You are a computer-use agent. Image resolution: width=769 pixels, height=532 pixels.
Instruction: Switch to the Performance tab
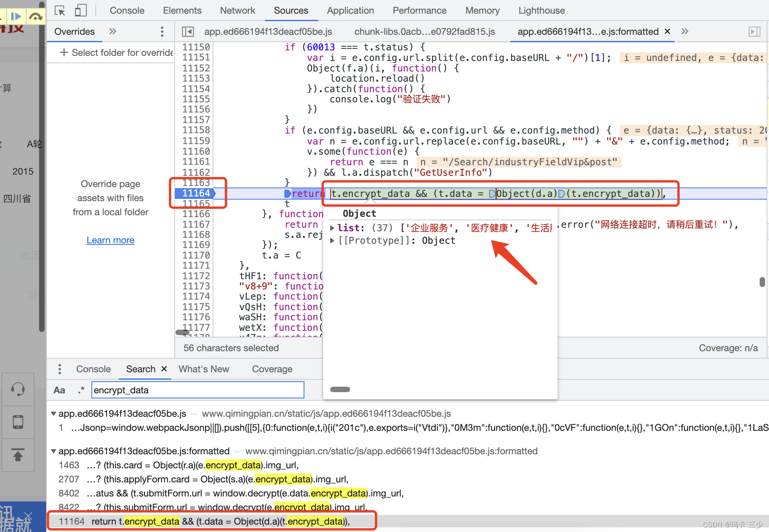coord(420,11)
